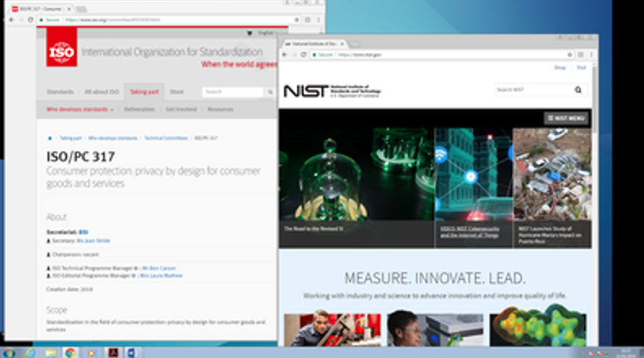This screenshot has height=358, width=644.
Task: Bookmark the NIST page with the star icon
Action: click(x=570, y=54)
